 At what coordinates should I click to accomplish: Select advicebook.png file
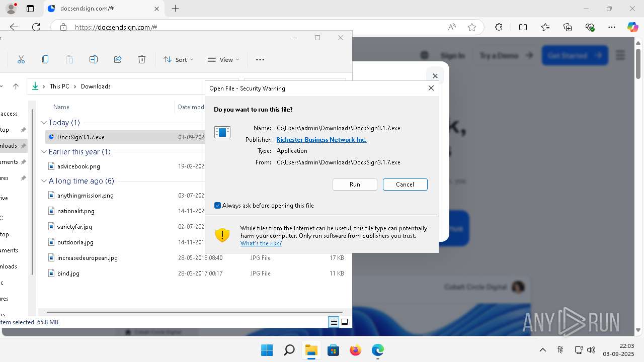[78, 166]
